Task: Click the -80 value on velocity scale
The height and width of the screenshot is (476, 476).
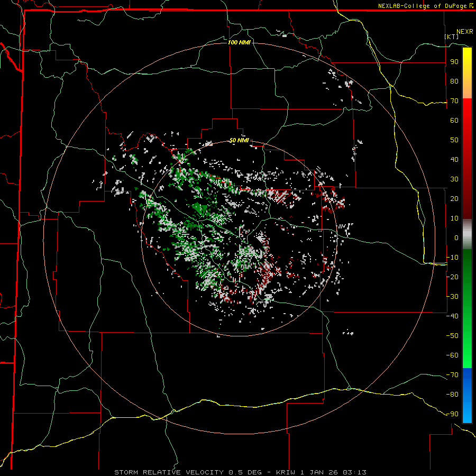Action: pos(452,395)
